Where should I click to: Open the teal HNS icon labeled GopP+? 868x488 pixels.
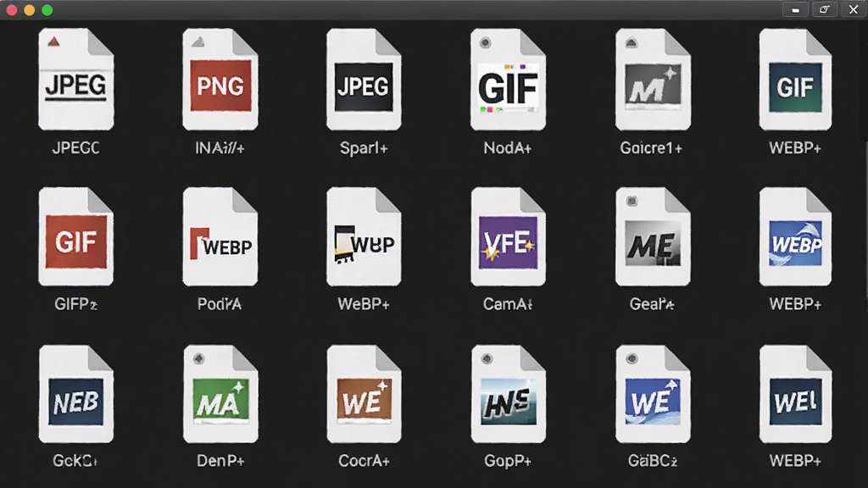(509, 394)
